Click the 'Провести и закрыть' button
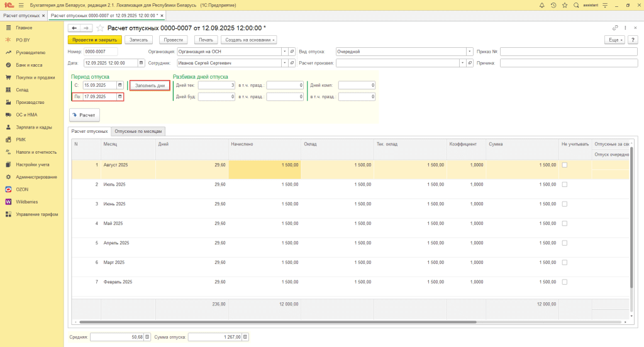This screenshot has height=347, width=644. coord(94,40)
